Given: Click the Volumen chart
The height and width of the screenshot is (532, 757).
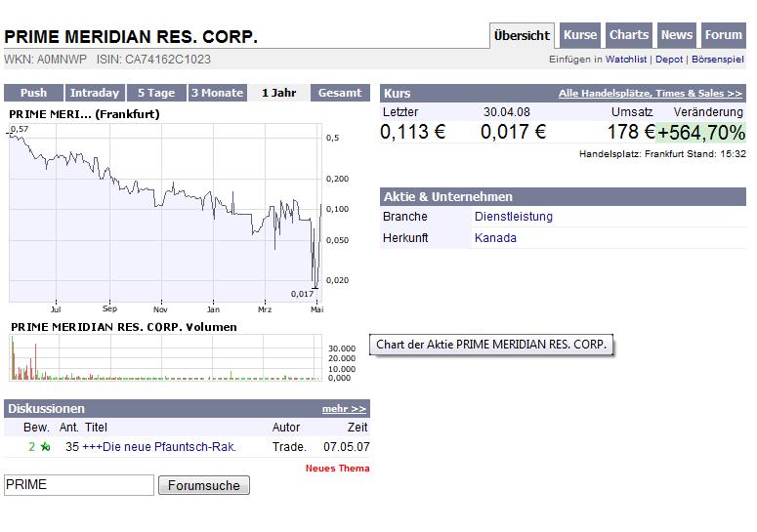Looking at the screenshot, I should pyautogui.click(x=166, y=357).
